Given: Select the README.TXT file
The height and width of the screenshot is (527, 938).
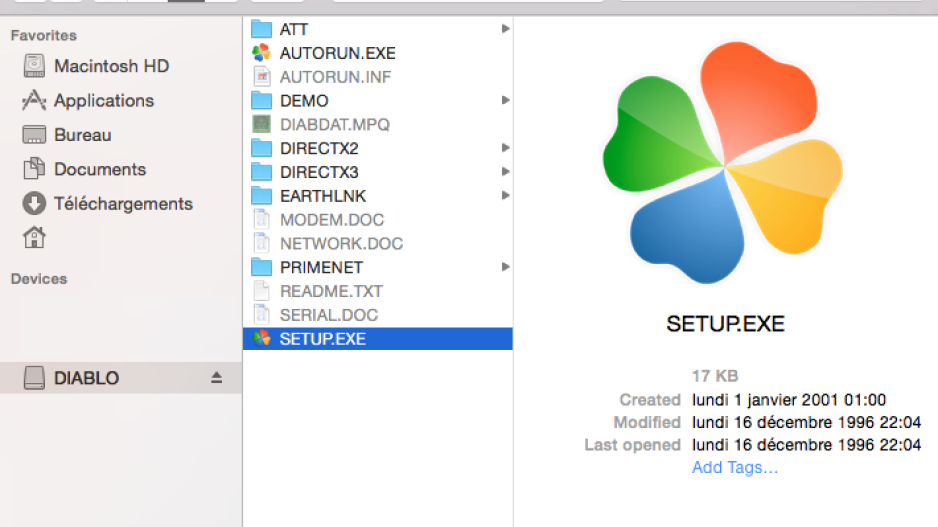Looking at the screenshot, I should coord(331,291).
